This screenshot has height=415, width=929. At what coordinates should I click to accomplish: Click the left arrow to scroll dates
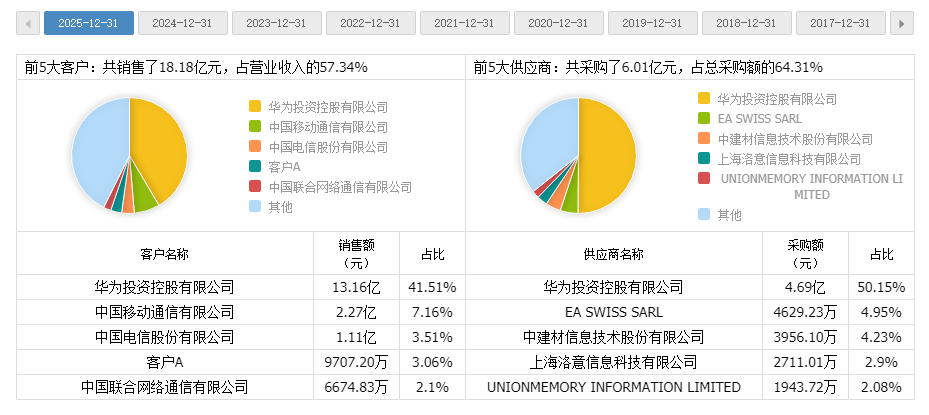coord(28,23)
